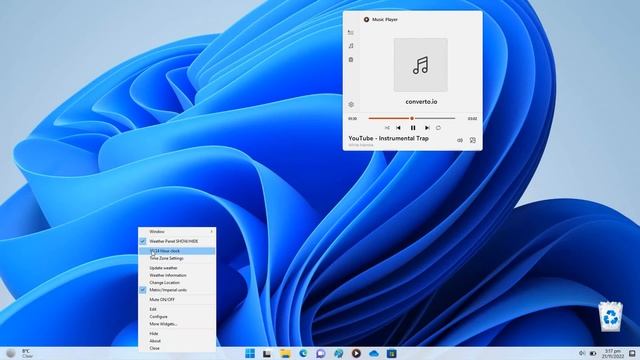Viewport: 640px width, 360px height.
Task: Choose Update weather in the context menu
Action: (x=177, y=268)
